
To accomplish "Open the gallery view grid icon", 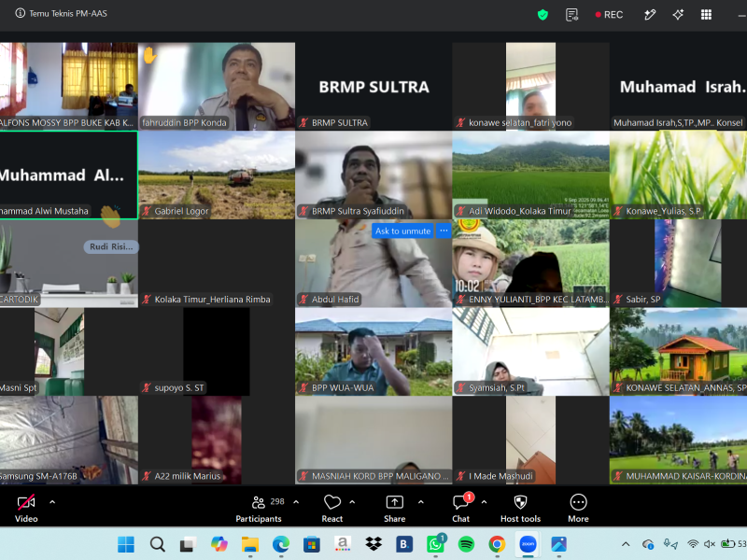I will click(706, 15).
